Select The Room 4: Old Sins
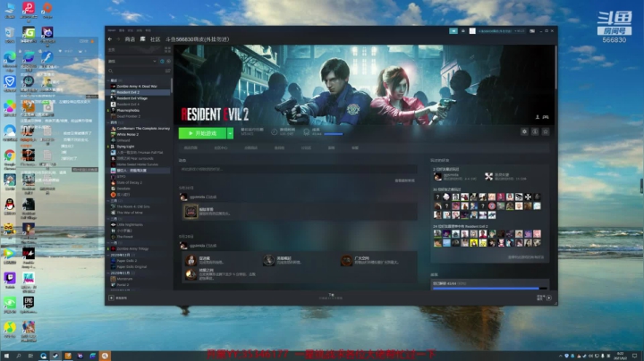This screenshot has height=361, width=644. (133, 206)
